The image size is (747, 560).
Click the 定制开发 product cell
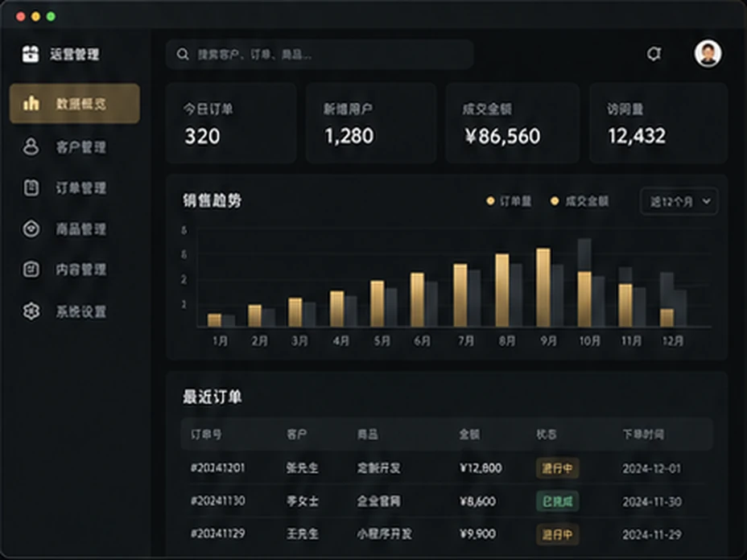(379, 468)
